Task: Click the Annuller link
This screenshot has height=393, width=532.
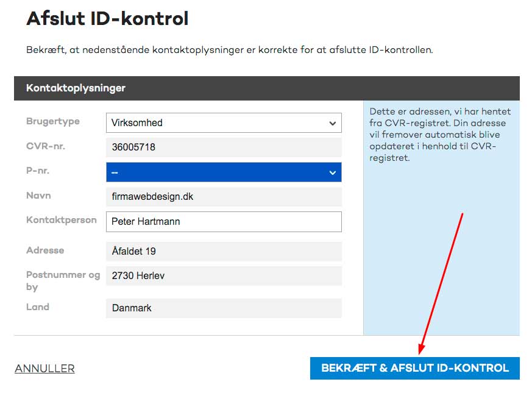Action: coord(44,368)
